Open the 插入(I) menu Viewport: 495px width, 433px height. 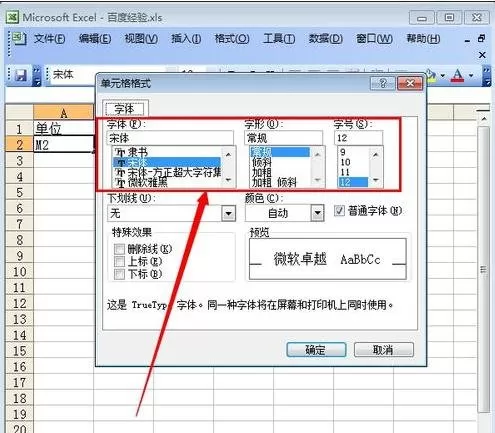pos(186,39)
